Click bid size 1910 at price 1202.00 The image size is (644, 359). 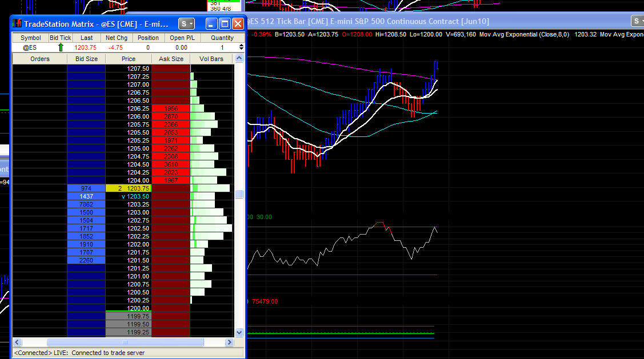(x=86, y=244)
